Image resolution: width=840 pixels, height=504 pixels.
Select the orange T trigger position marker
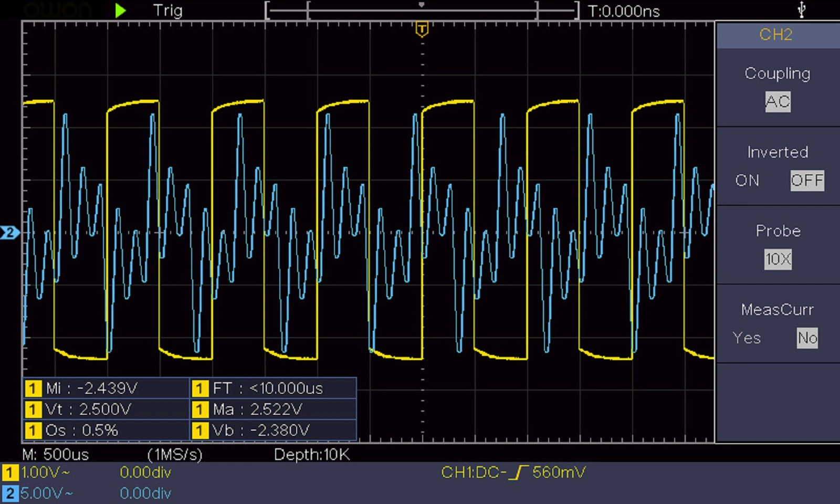422,29
